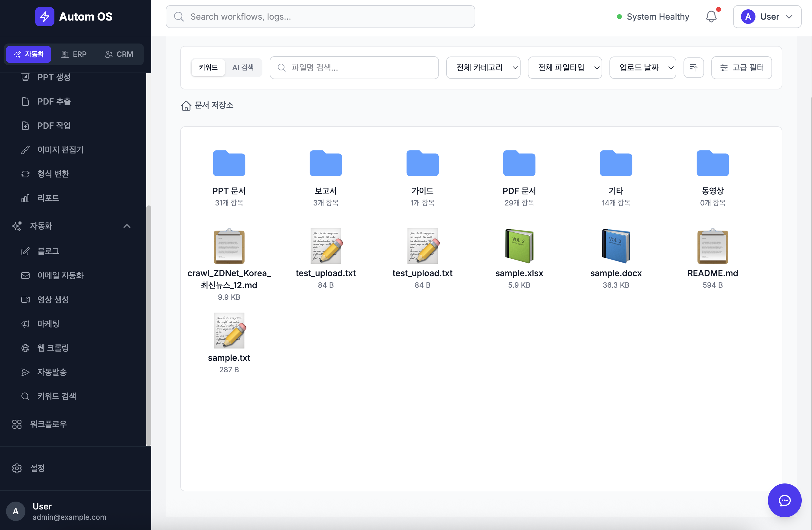Switch search mode to AI 검색
The image size is (812, 530).
(x=243, y=67)
